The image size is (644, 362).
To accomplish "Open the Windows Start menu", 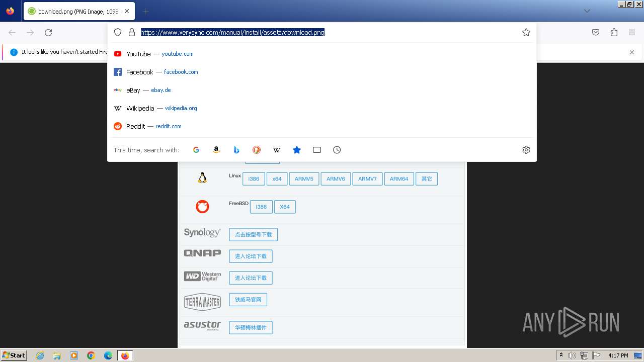I will click(x=14, y=355).
